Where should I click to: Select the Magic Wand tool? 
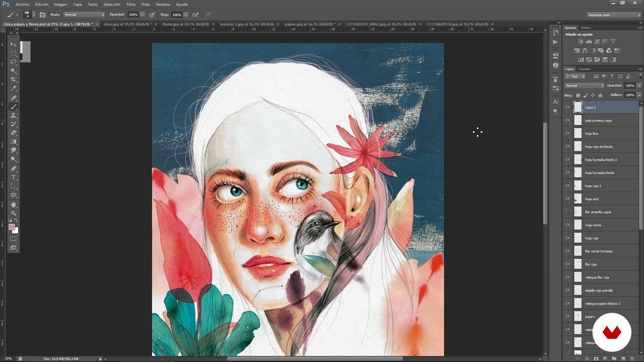pyautogui.click(x=13, y=71)
